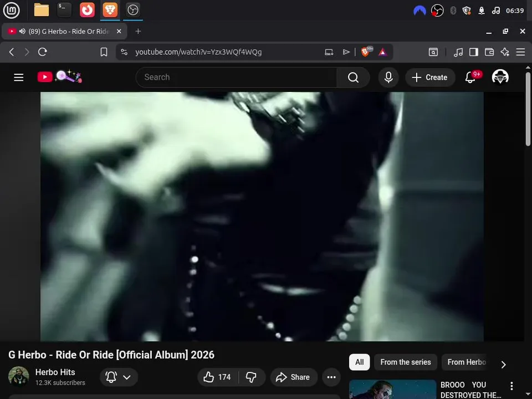The width and height of the screenshot is (532, 399).
Task: Bookmark this page
Action: (104, 52)
